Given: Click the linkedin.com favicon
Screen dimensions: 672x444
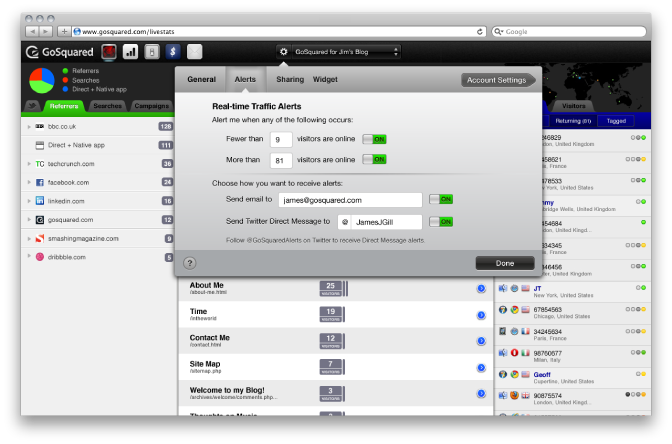Looking at the screenshot, I should point(39,201).
